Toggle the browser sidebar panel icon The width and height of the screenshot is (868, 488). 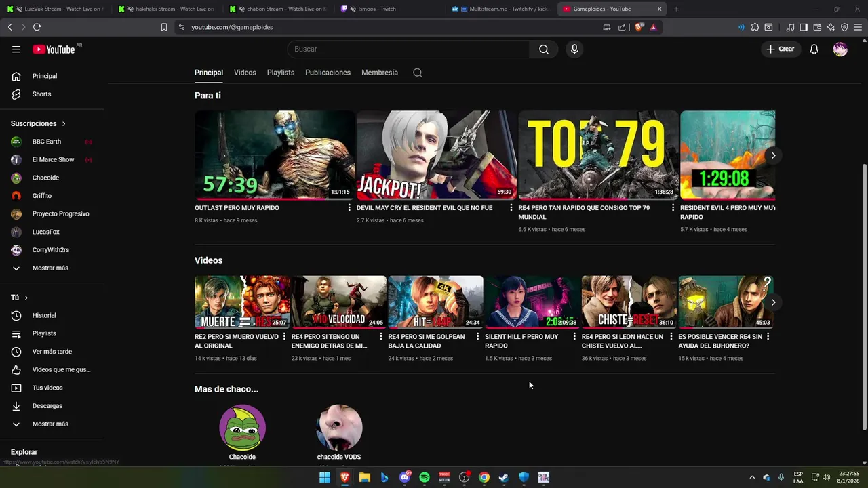point(804,27)
